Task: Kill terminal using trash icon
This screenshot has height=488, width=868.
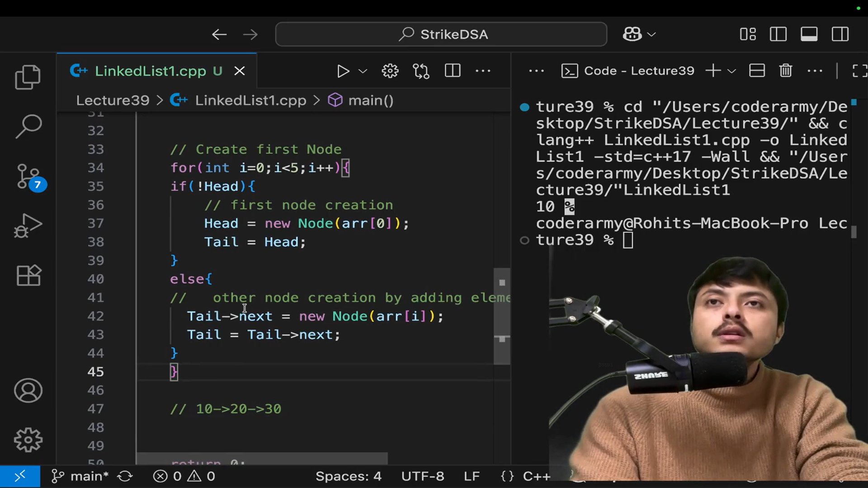Action: click(x=786, y=71)
